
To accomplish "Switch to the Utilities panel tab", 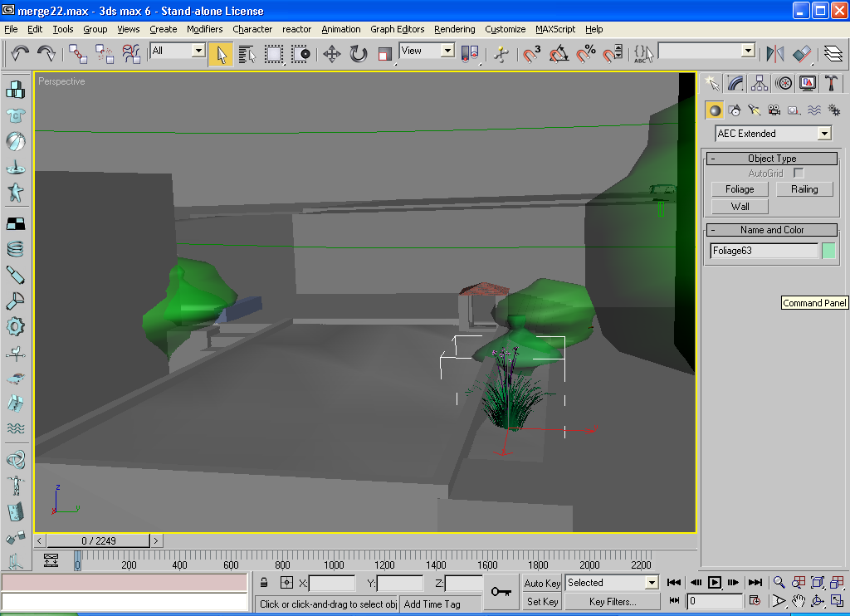I will point(832,84).
